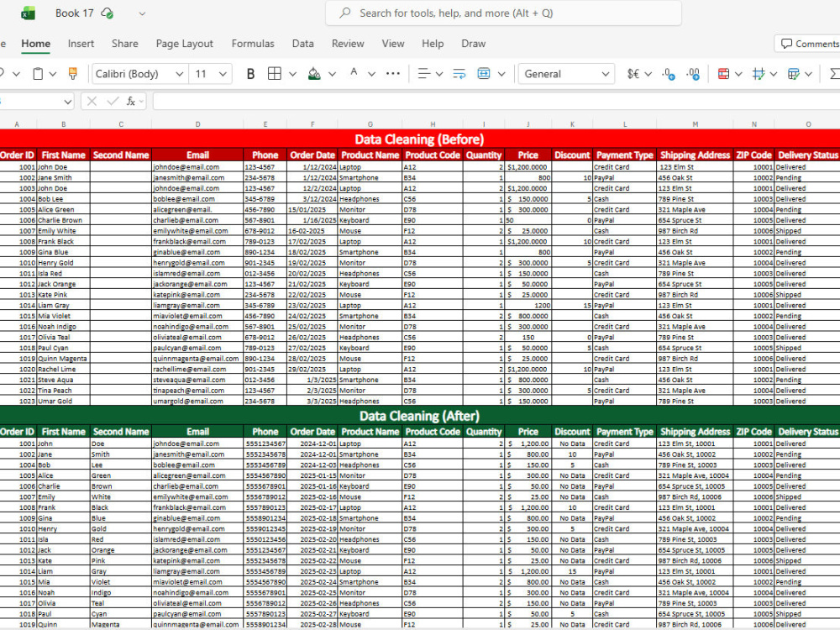Expand the merge cells dropdown arrow
The width and height of the screenshot is (840, 630).
501,74
